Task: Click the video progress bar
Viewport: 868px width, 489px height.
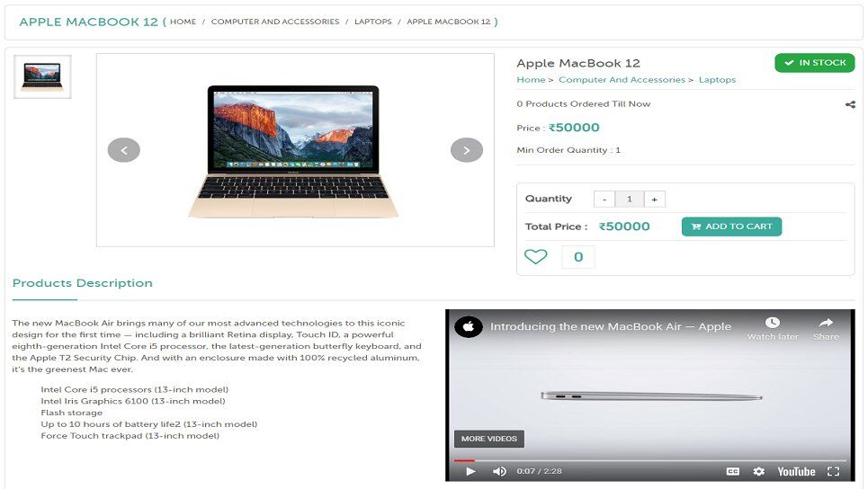Action: coord(650,460)
